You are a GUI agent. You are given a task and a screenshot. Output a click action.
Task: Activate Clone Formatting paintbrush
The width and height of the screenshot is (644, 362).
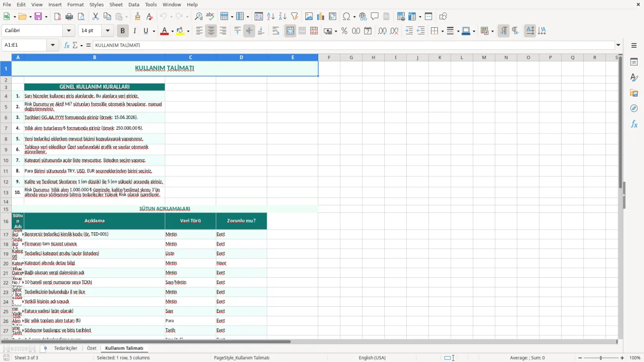point(137,17)
